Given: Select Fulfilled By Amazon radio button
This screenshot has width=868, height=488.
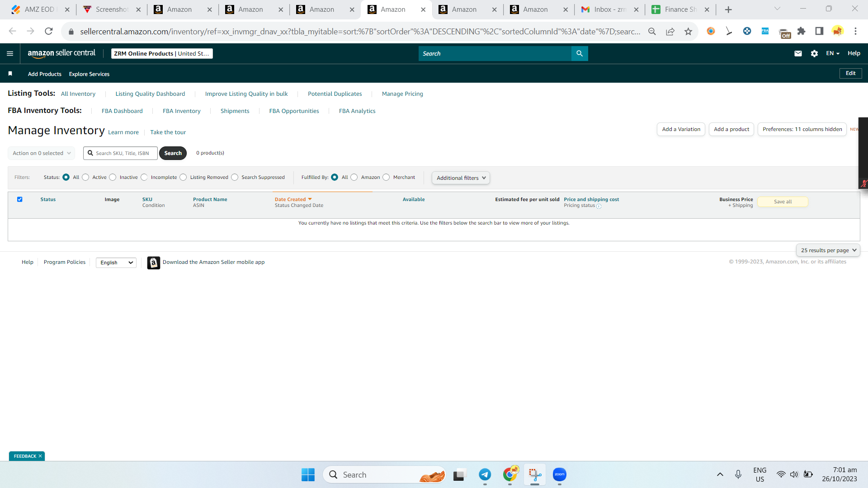Looking at the screenshot, I should 354,177.
